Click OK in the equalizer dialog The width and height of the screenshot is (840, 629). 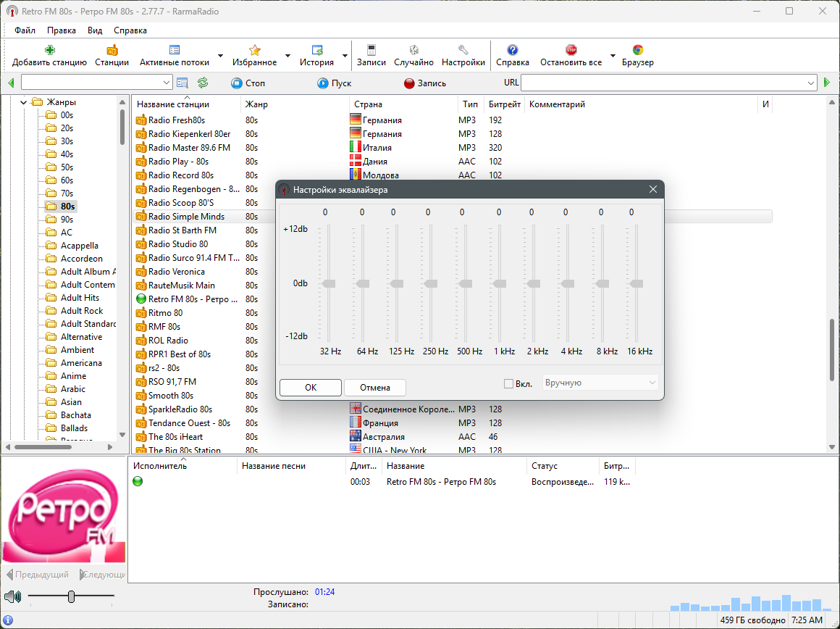tap(311, 387)
